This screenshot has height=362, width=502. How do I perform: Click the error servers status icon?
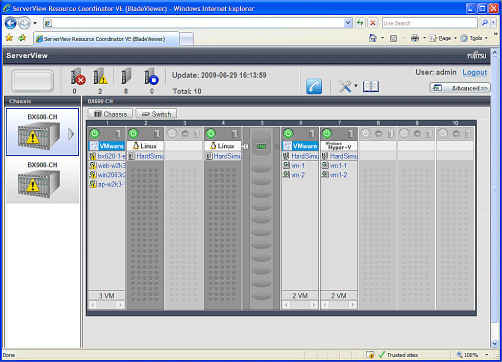tap(78, 76)
